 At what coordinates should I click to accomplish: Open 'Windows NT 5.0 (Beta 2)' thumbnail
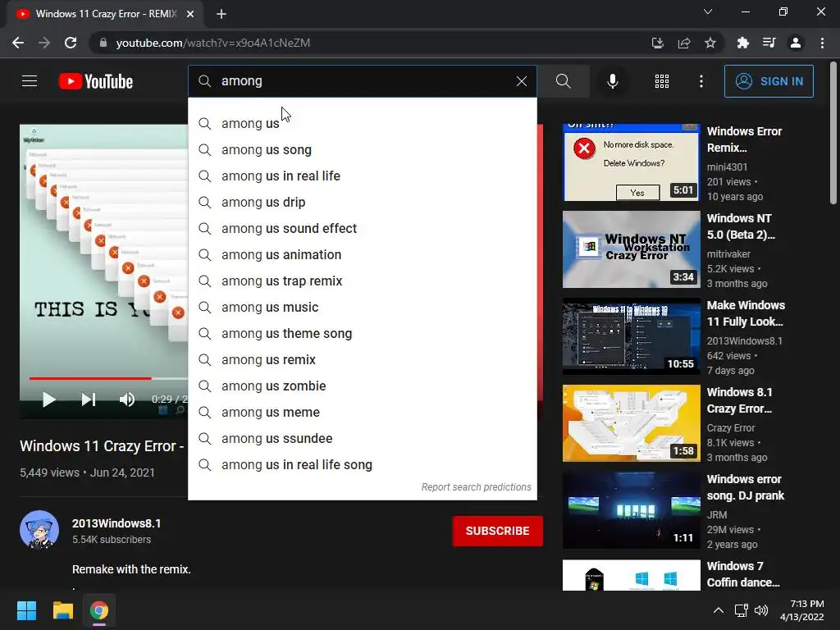(631, 249)
